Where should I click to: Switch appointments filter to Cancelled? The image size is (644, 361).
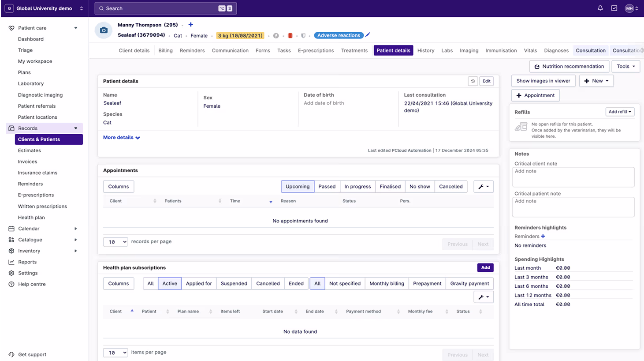coord(450,186)
